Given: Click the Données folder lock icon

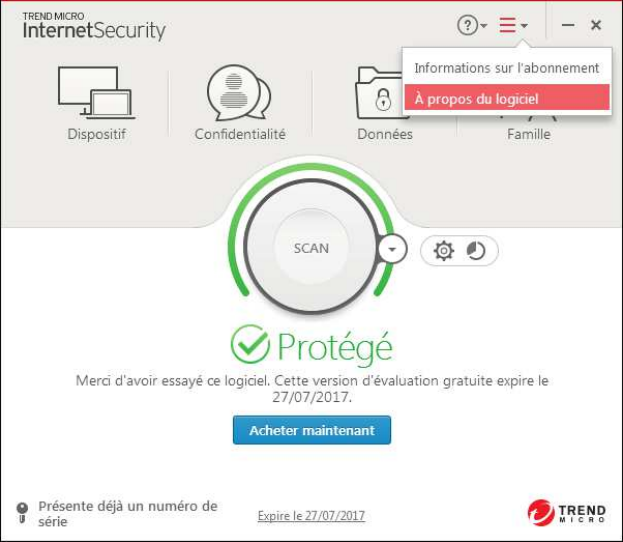Looking at the screenshot, I should (x=383, y=97).
